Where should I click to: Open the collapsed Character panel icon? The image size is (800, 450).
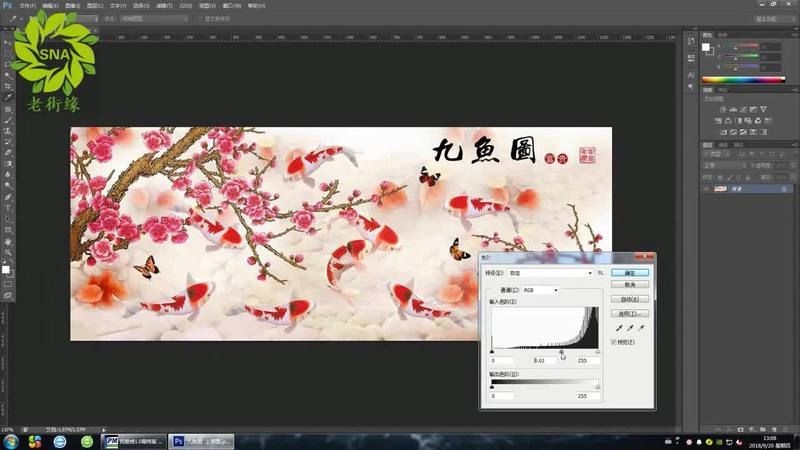point(691,75)
